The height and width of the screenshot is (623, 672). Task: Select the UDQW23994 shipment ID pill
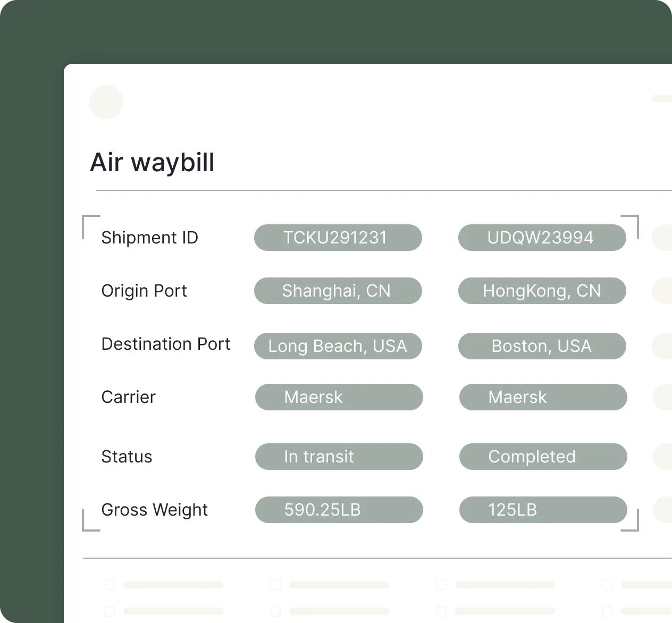coord(542,238)
